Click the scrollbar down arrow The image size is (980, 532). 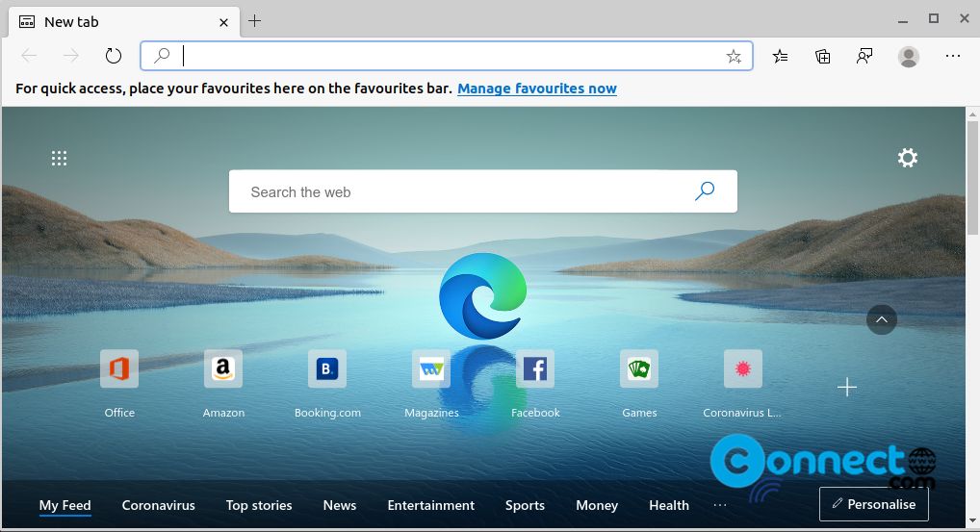[x=972, y=520]
